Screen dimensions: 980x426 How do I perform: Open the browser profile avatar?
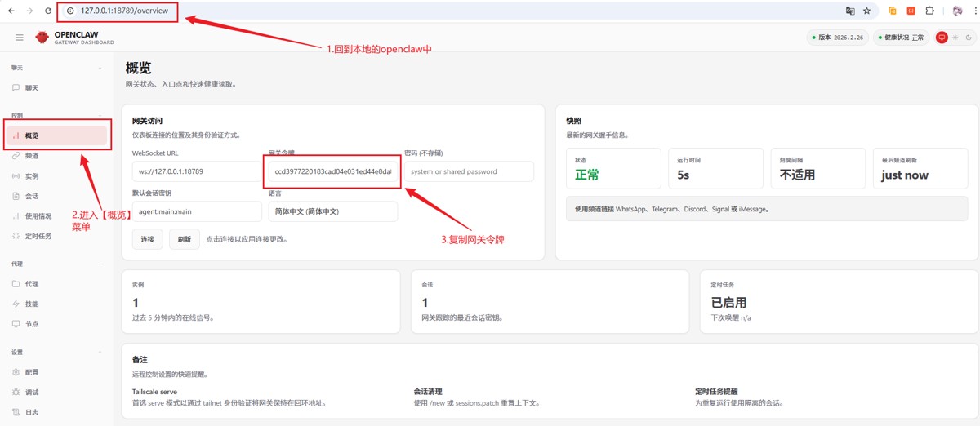958,11
